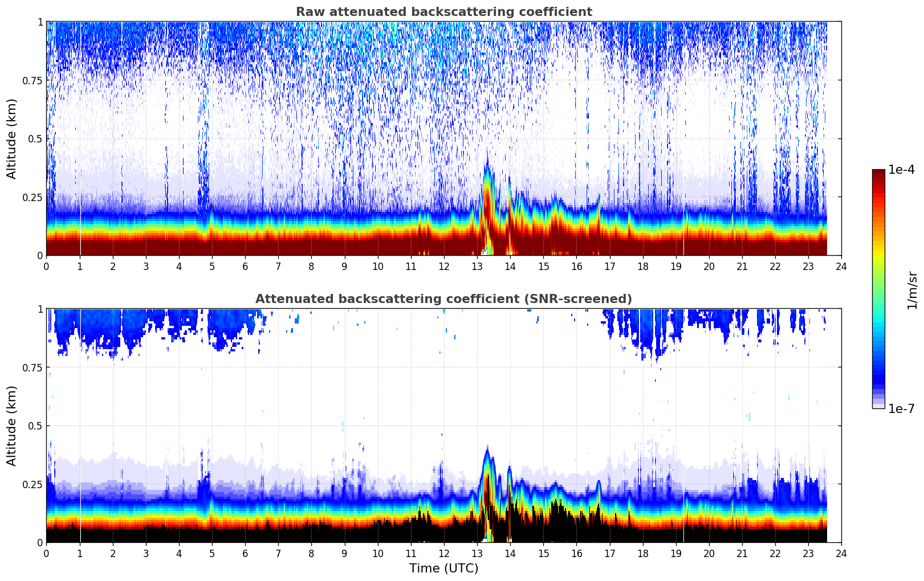
Task: Click the "Time (UTC)" x-axis label
Action: coord(443,568)
